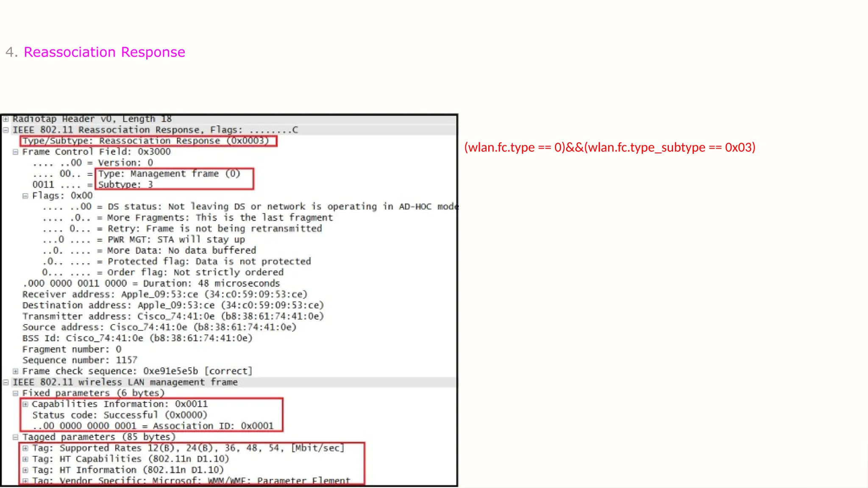
Task: Select the Receiver address row
Action: coord(165,294)
